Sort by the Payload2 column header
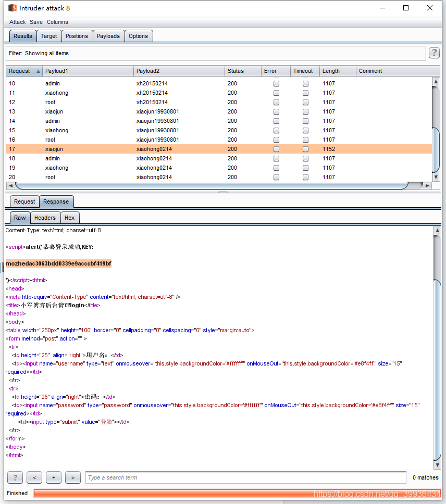This screenshot has height=504, width=446. tap(179, 71)
